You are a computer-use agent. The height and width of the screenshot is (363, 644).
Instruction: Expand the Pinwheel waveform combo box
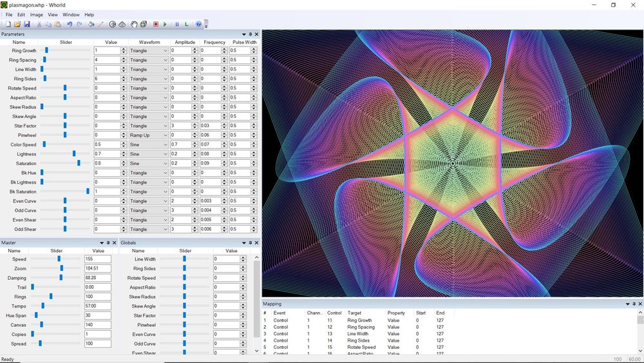pyautogui.click(x=165, y=135)
